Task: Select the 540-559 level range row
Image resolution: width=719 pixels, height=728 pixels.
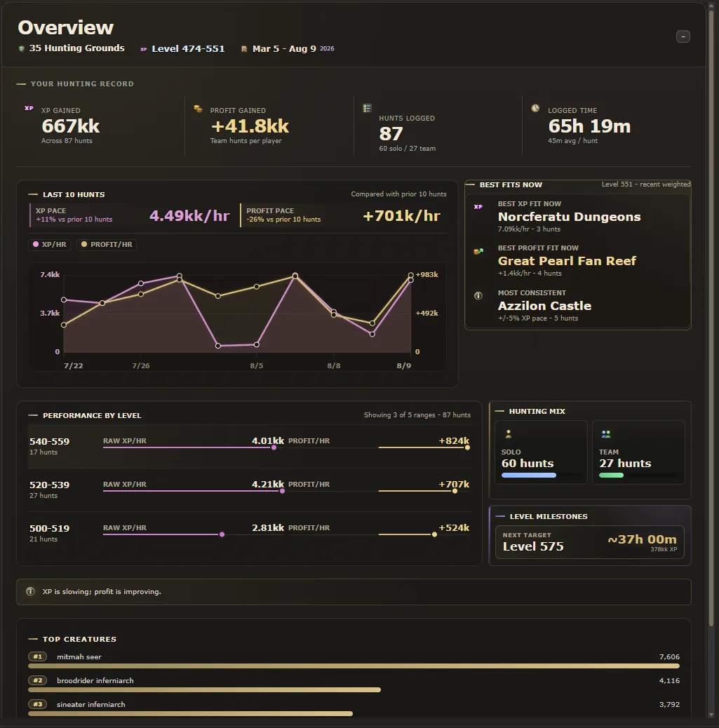Action: [x=249, y=446]
